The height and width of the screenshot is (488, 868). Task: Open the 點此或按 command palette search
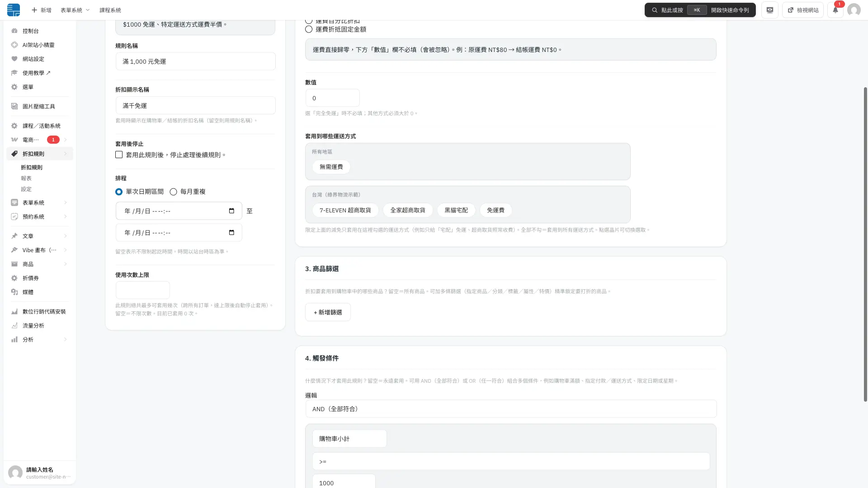[x=700, y=10]
